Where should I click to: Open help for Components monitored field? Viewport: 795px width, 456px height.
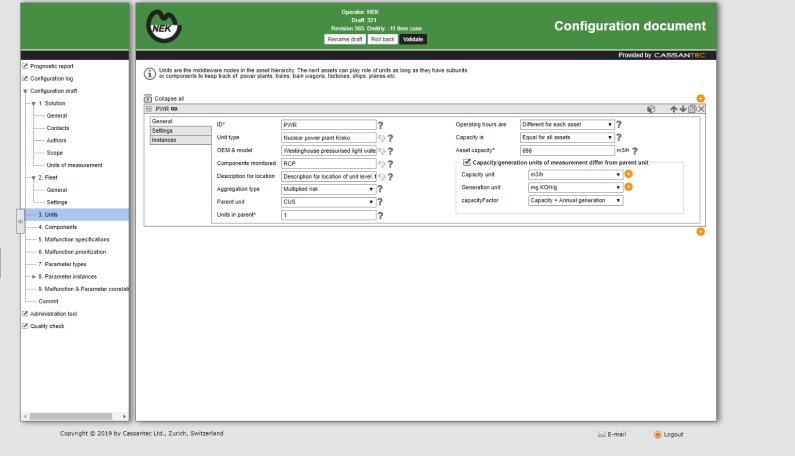(390, 164)
